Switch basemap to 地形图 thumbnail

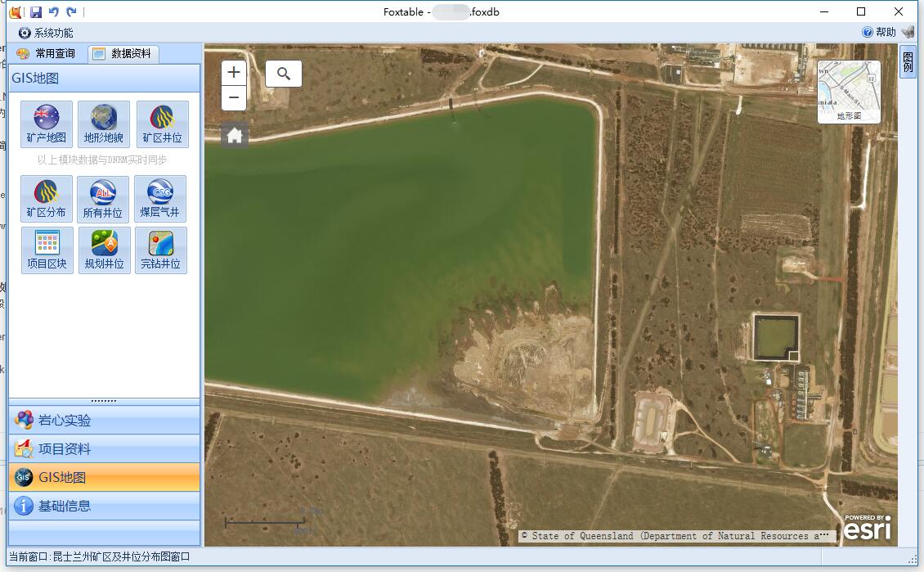(x=849, y=92)
